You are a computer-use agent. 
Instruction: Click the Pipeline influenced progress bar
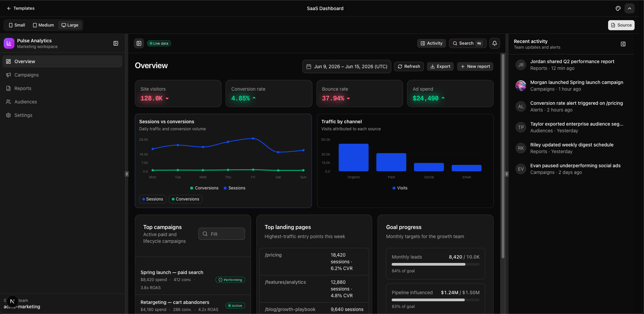[x=436, y=300]
